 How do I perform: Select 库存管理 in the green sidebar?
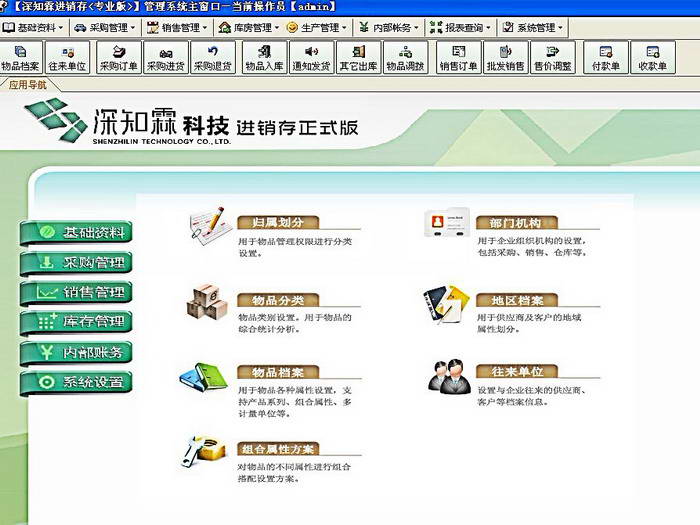click(x=76, y=322)
